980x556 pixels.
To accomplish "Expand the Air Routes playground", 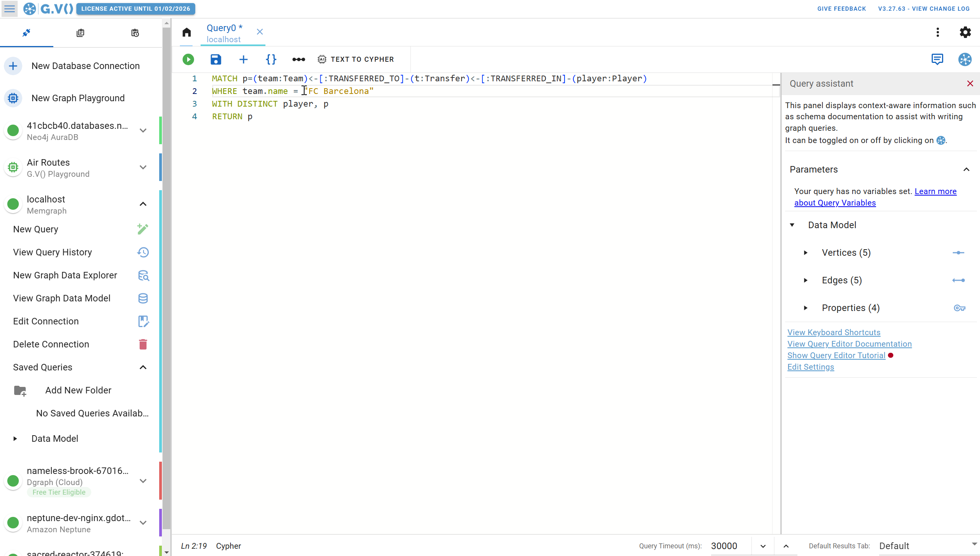I will (143, 167).
